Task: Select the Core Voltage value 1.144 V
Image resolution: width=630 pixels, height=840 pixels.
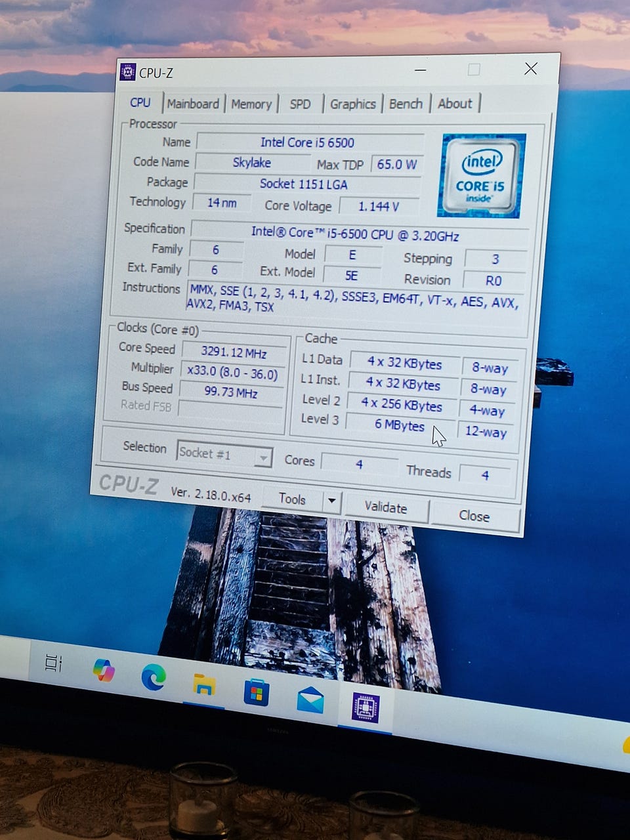Action: [379, 206]
